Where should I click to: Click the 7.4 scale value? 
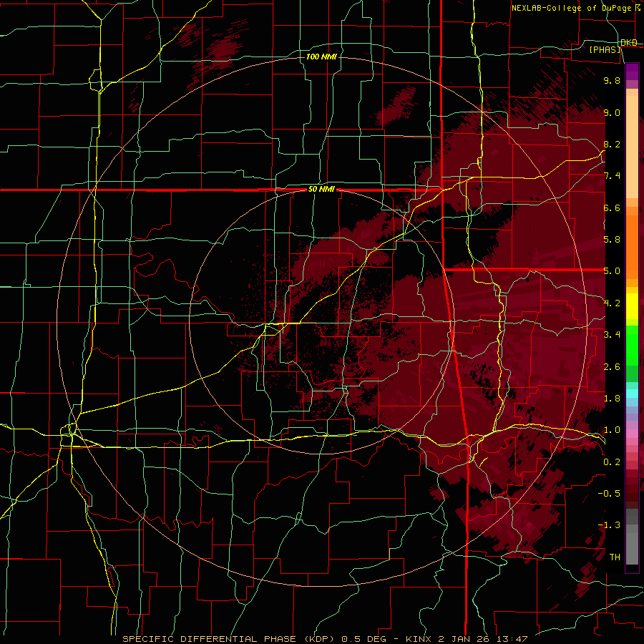tap(612, 176)
